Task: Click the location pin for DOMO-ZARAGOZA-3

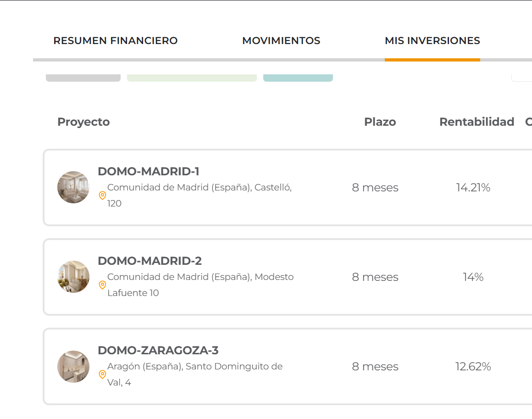Action: (102, 374)
